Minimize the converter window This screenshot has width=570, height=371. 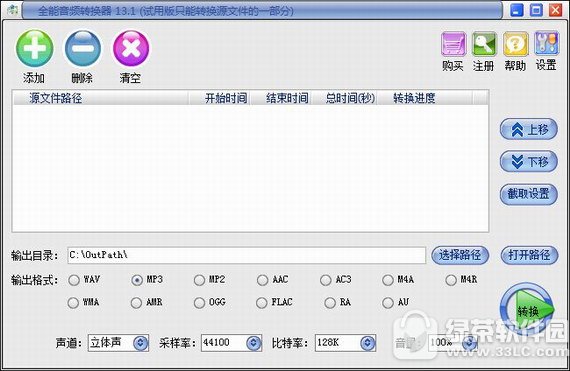pos(517,10)
